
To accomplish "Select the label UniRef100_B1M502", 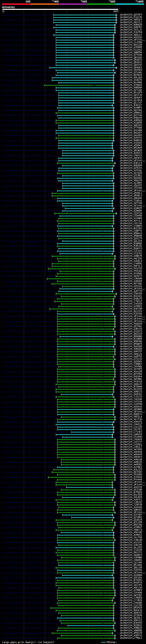I will (x=131, y=625).
